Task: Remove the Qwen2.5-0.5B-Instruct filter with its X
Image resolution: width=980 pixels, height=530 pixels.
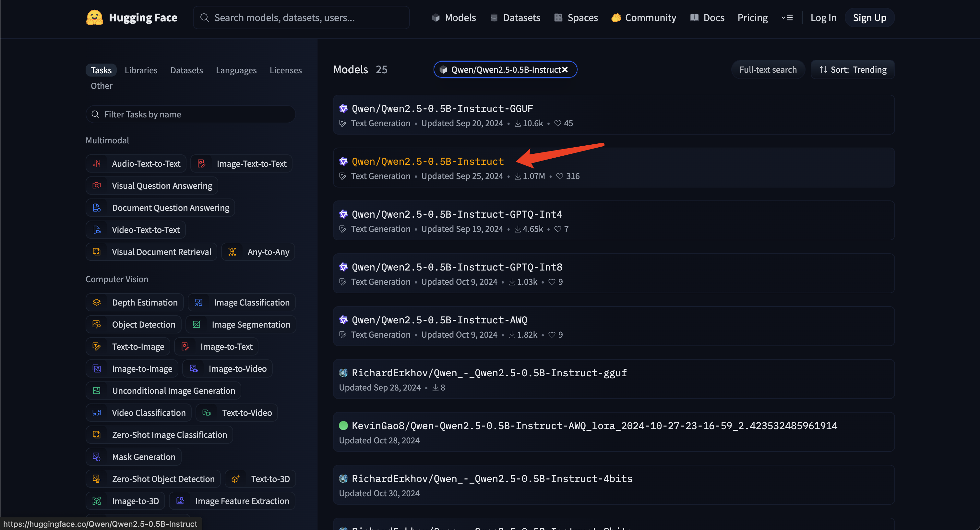Action: [x=565, y=70]
